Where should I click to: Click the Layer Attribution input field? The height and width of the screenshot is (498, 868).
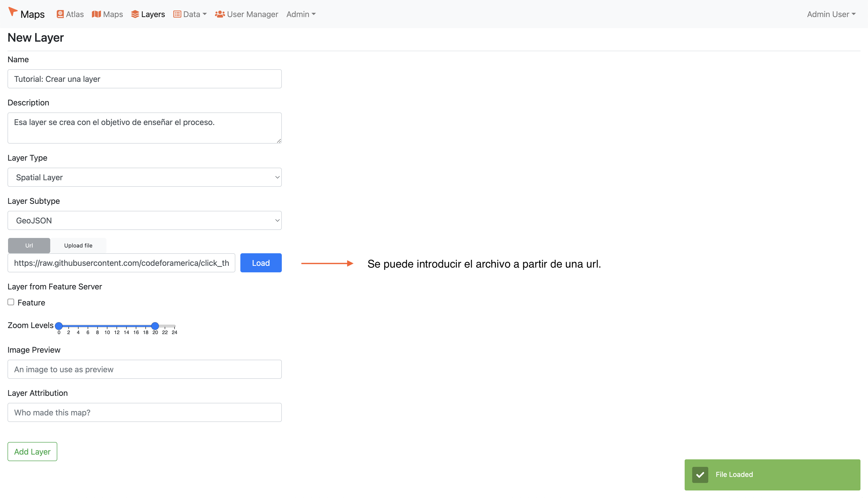144,412
